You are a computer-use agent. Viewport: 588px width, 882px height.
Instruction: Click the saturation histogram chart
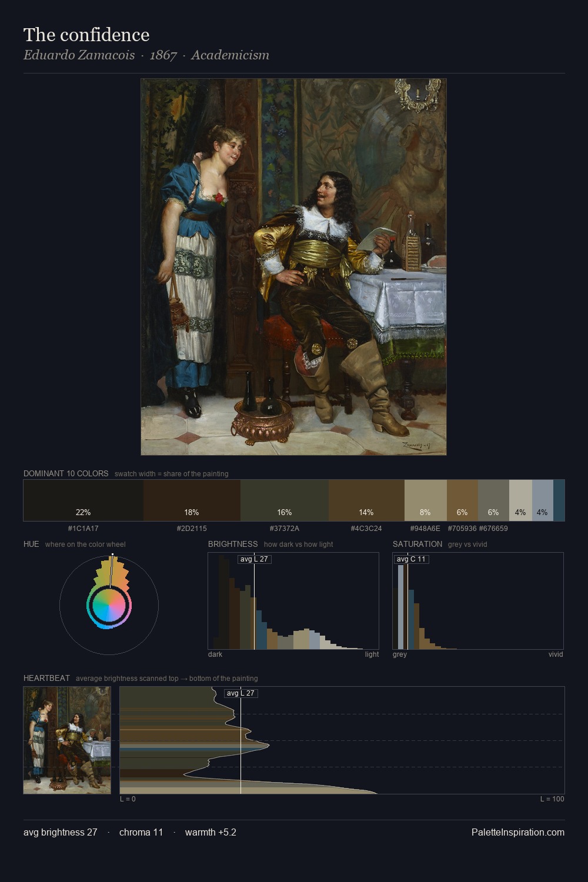(x=478, y=601)
